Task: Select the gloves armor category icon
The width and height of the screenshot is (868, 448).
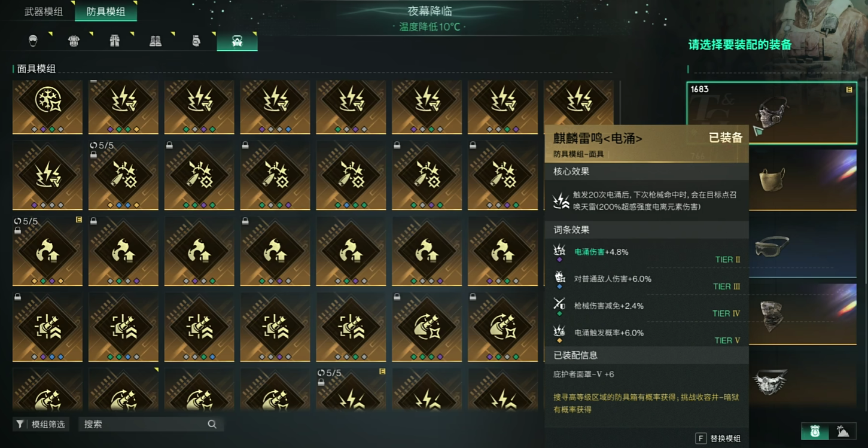Action: [x=196, y=41]
